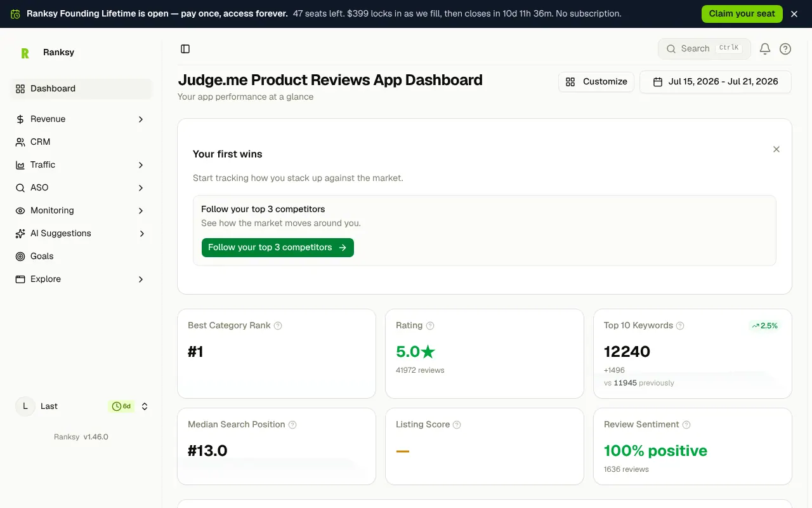
Task: Open the help question mark icon
Action: tap(785, 49)
